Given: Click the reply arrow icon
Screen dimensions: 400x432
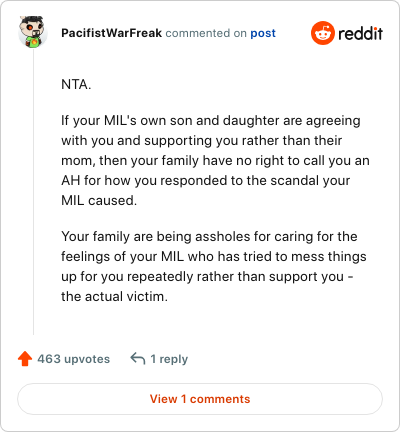Looking at the screenshot, I should pos(138,359).
